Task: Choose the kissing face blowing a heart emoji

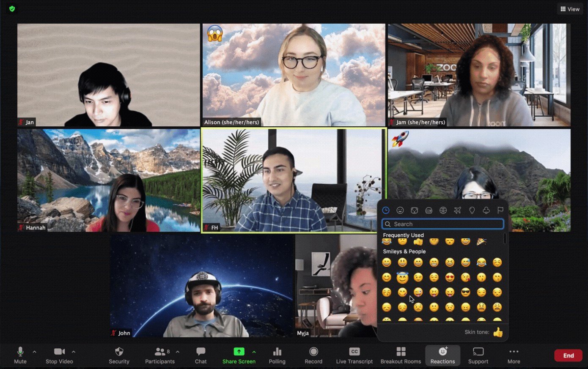Action: 465,277
